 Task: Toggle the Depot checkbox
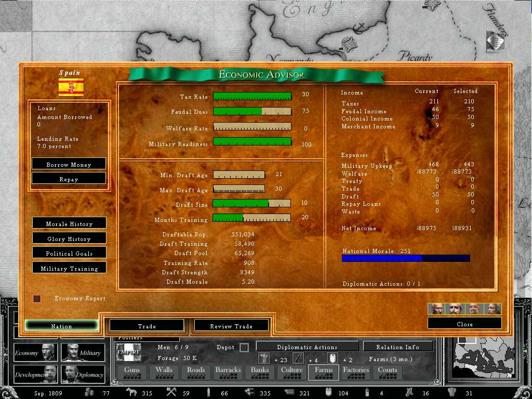[x=244, y=347]
